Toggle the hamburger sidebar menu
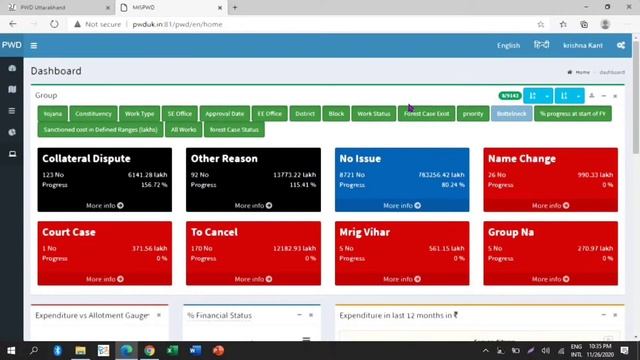The width and height of the screenshot is (640, 360). tap(34, 45)
